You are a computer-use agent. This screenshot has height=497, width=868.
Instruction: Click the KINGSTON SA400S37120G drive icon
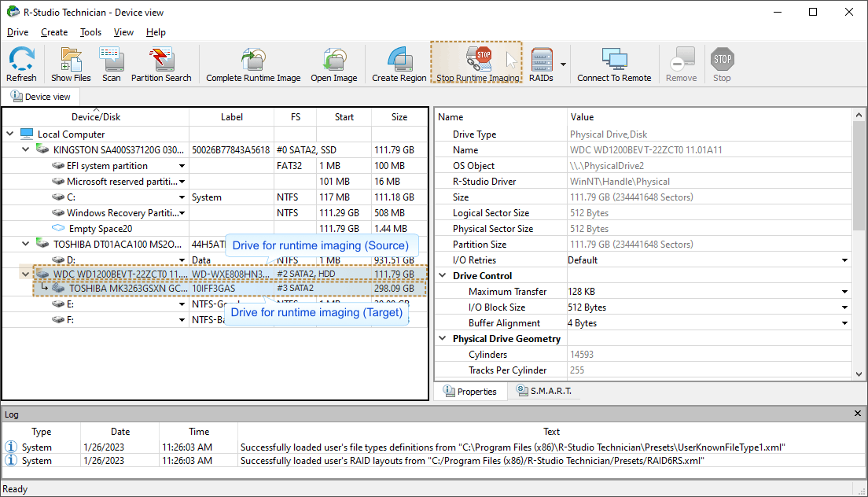pyautogui.click(x=42, y=149)
